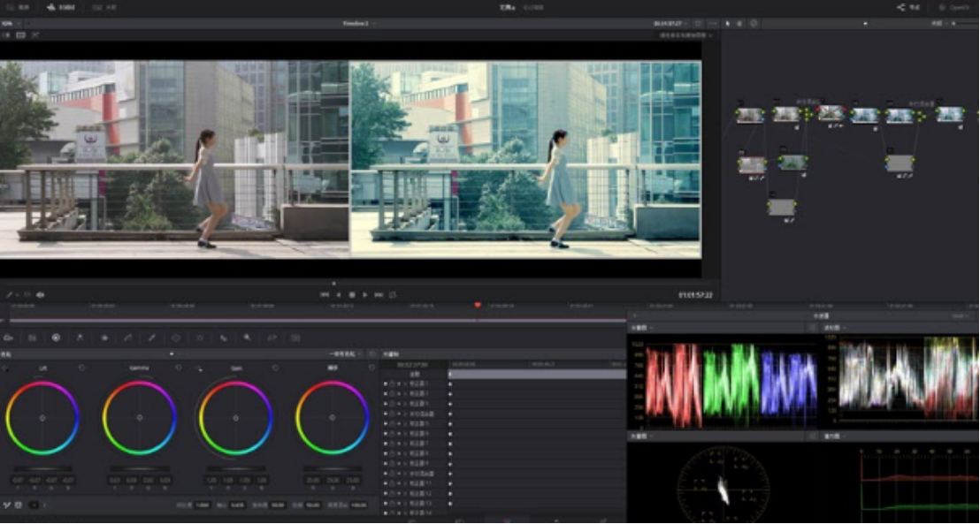The width and height of the screenshot is (980, 524).
Task: Toggle lock on first corrector keyframe track
Action: (392, 384)
